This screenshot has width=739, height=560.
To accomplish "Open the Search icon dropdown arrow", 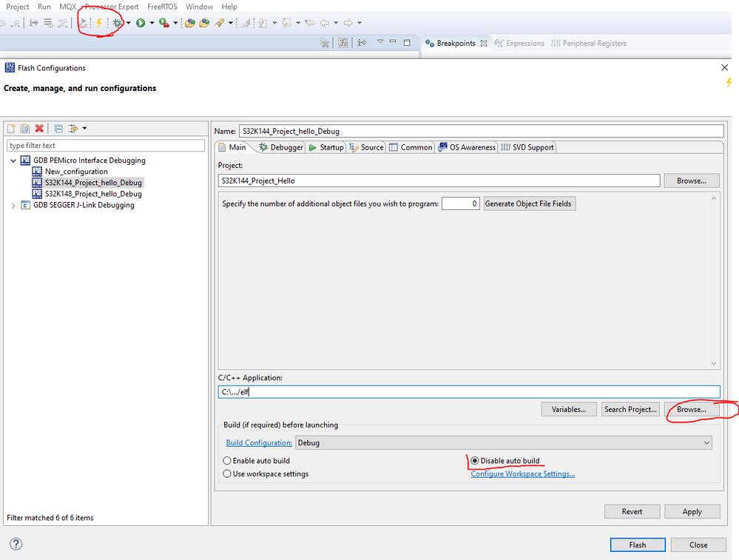I will [x=231, y=23].
